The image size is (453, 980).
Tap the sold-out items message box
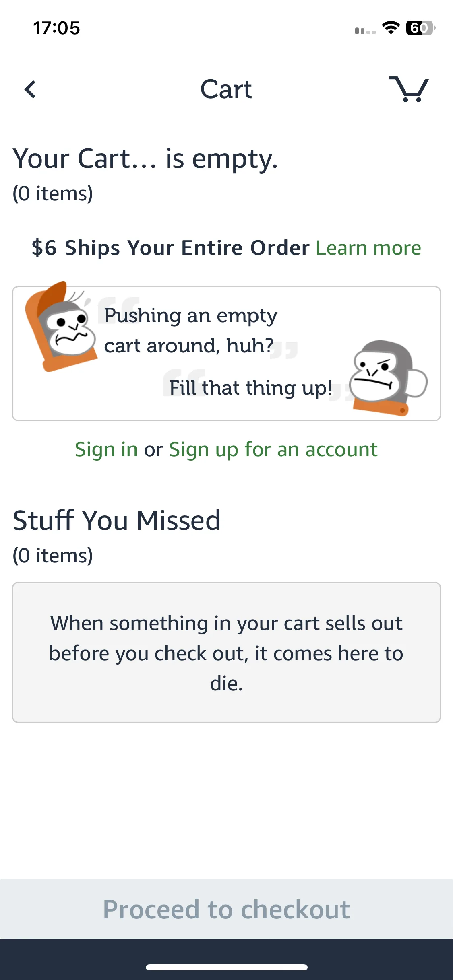pos(226,652)
